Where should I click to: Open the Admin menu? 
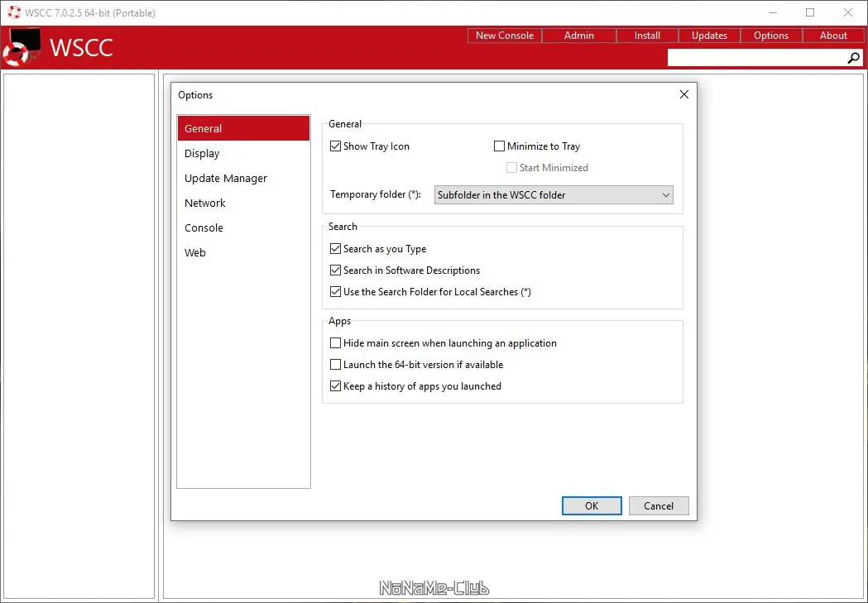point(578,35)
